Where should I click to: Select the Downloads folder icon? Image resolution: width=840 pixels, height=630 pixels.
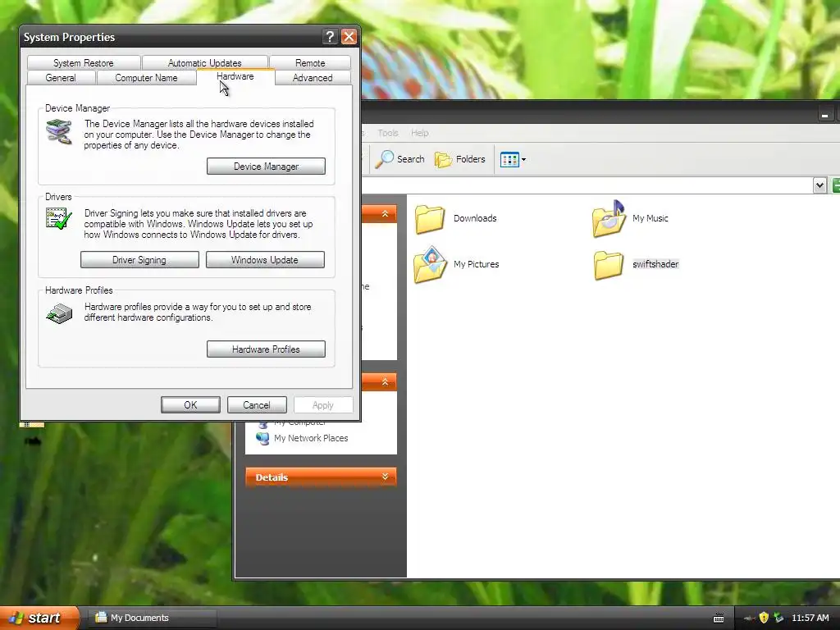point(430,218)
